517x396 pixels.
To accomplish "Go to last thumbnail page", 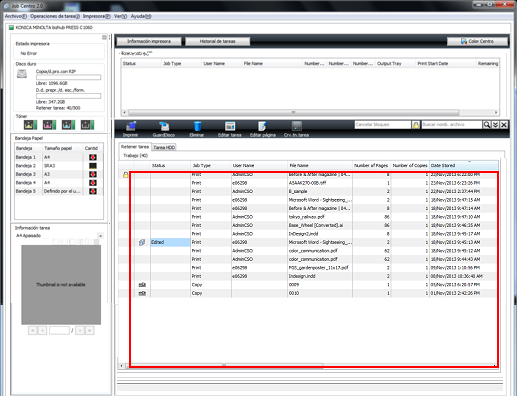I will coord(90,330).
